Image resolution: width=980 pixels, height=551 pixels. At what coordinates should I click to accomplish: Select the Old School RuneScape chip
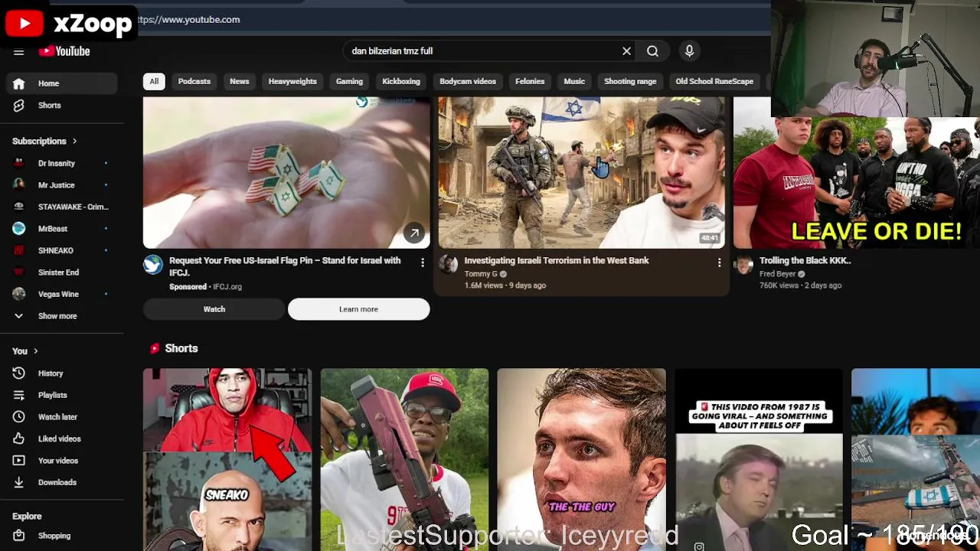point(714,81)
